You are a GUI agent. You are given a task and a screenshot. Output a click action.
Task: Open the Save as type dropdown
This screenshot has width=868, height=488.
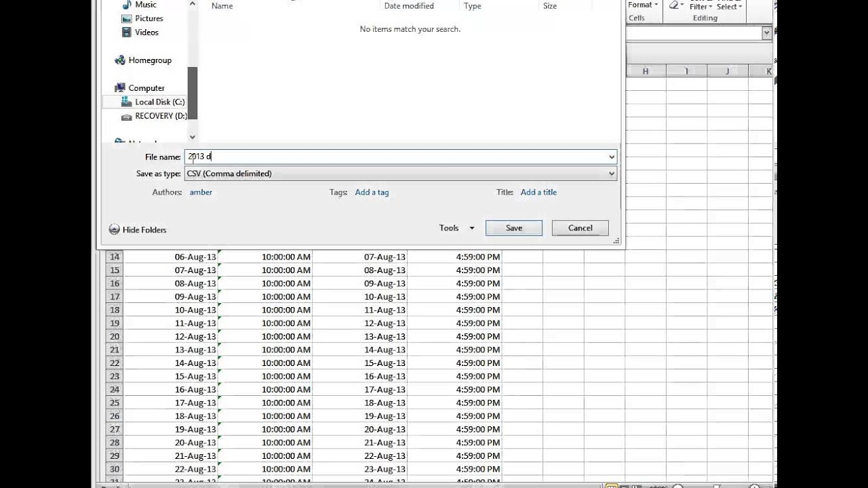(401, 174)
